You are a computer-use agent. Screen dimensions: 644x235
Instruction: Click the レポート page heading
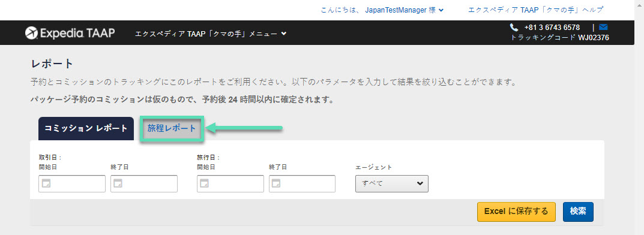(x=52, y=64)
